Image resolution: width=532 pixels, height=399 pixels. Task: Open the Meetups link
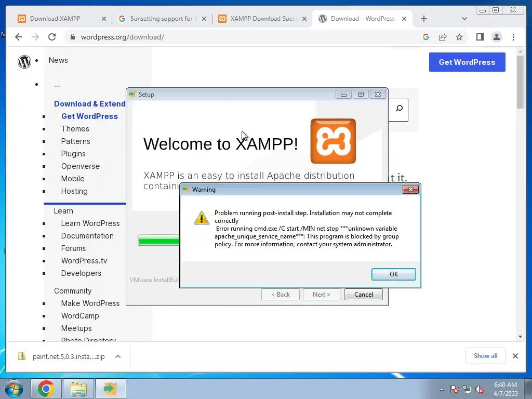pyautogui.click(x=76, y=328)
